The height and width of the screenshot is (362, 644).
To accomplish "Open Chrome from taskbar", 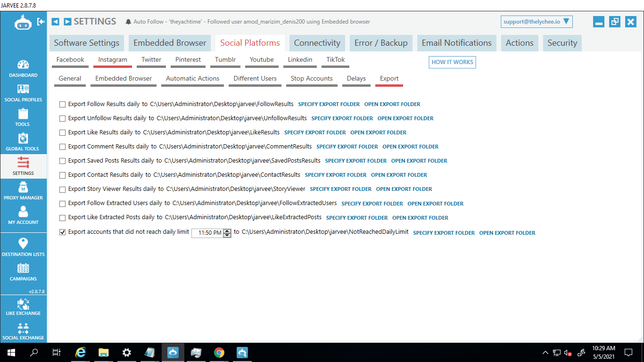I will click(219, 352).
